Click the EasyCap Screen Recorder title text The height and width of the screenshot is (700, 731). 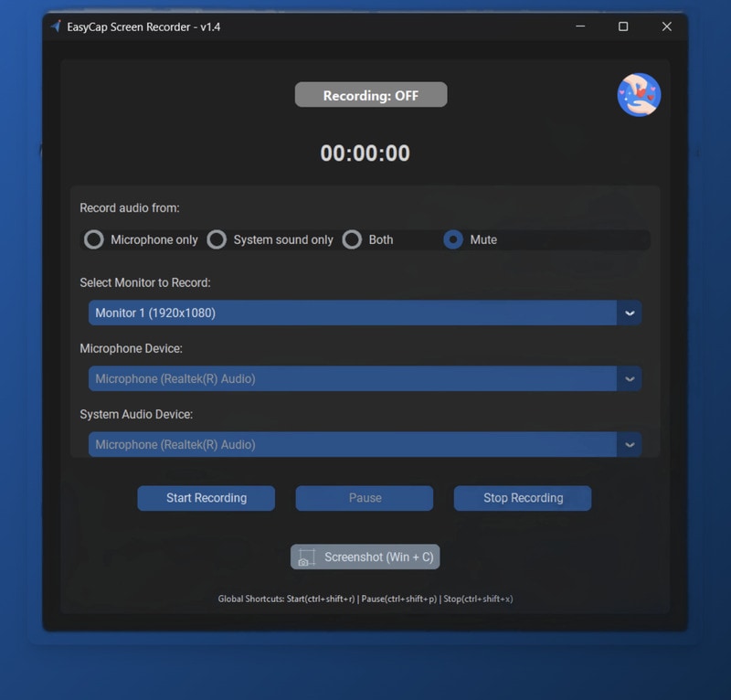point(143,27)
